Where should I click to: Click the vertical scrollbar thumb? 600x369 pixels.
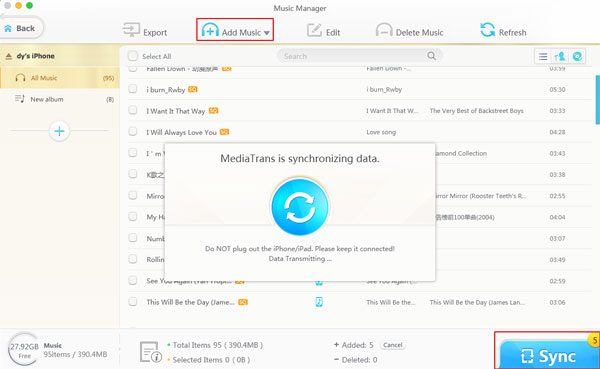coord(597,100)
